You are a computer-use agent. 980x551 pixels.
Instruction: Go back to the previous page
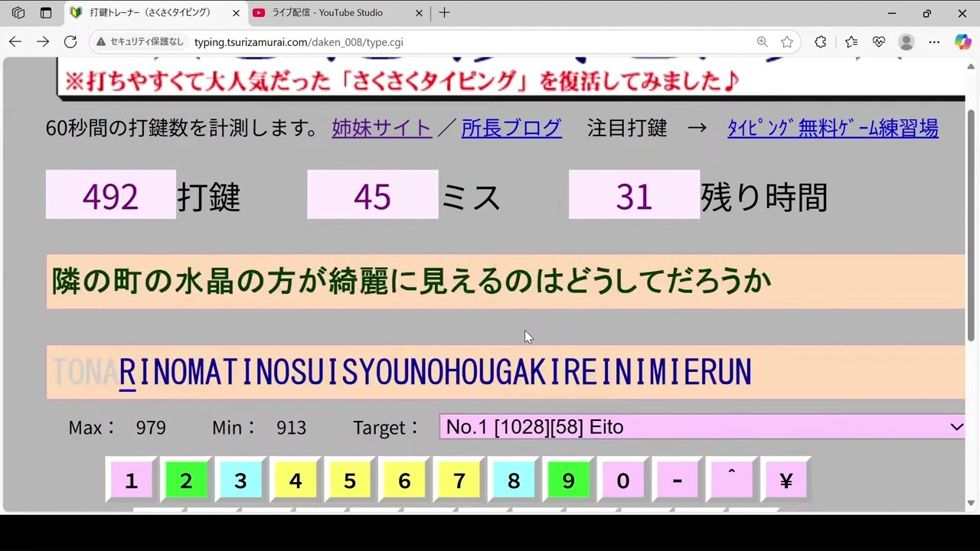[15, 42]
